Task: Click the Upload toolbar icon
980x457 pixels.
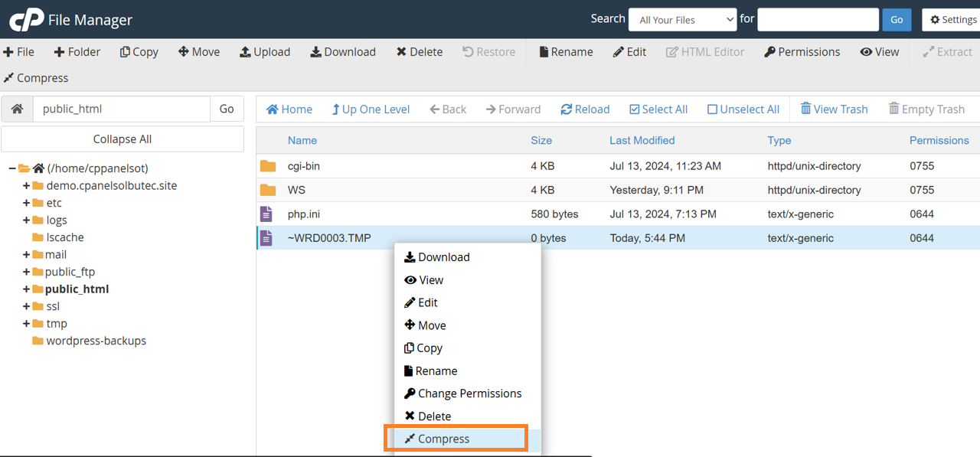Action: [x=245, y=52]
